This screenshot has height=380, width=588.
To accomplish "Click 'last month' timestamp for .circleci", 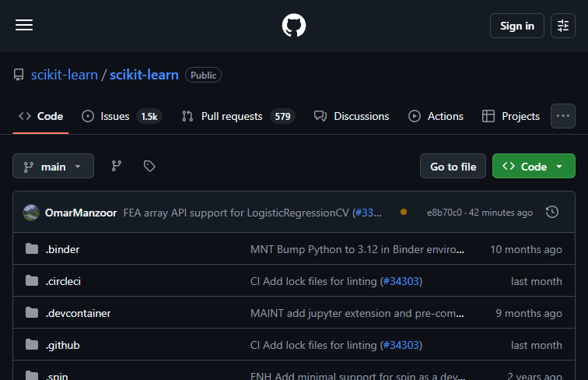I will [537, 281].
